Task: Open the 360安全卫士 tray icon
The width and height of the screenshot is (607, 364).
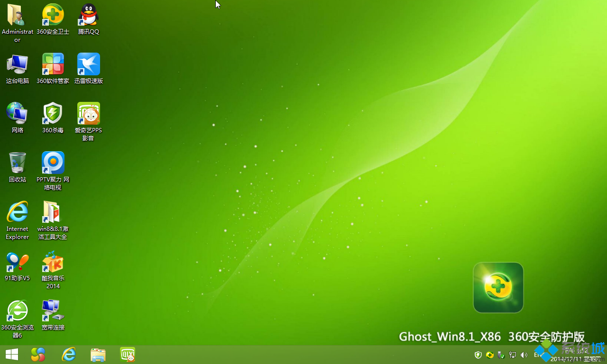Action: (490, 355)
